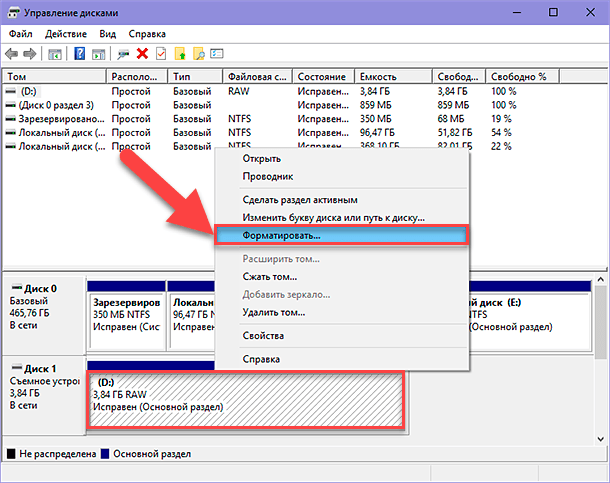Sort by the Том column header
This screenshot has height=483, width=610.
point(54,77)
